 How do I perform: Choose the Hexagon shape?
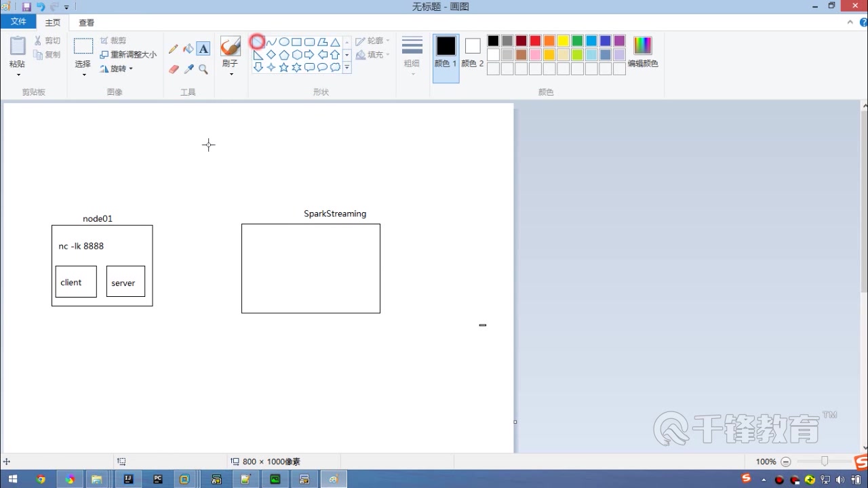tap(296, 55)
